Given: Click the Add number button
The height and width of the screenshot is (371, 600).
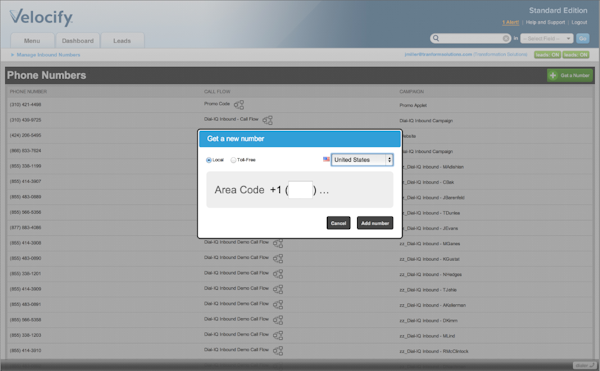Looking at the screenshot, I should 375,223.
